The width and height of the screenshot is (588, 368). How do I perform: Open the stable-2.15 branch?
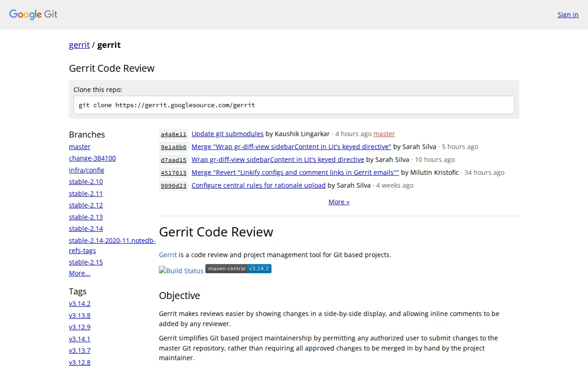(86, 262)
